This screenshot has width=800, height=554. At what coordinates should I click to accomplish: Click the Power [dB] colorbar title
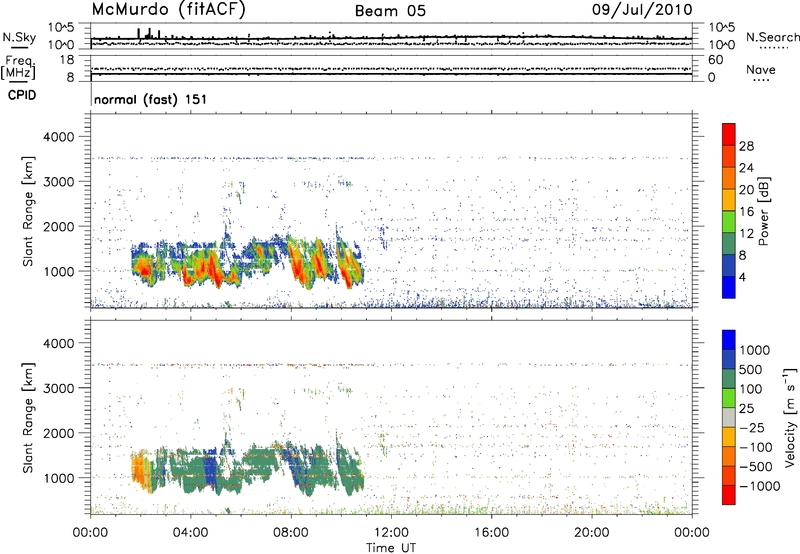click(x=764, y=211)
